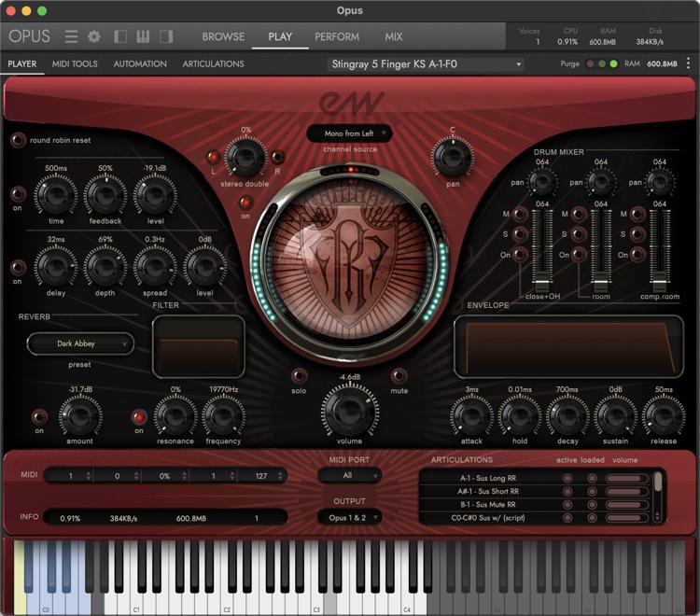700x616 pixels.
Task: Toggle the left sidebar panel icon
Action: click(x=120, y=37)
